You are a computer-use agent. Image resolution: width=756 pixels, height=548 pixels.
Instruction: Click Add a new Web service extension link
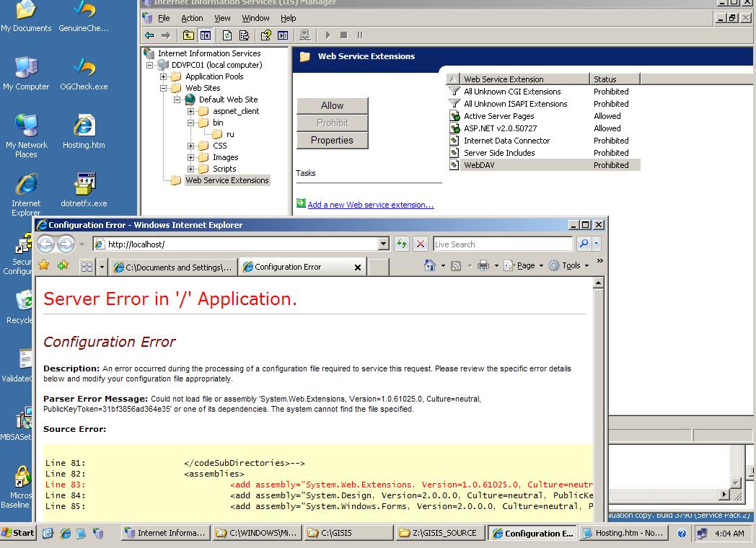pyautogui.click(x=370, y=205)
